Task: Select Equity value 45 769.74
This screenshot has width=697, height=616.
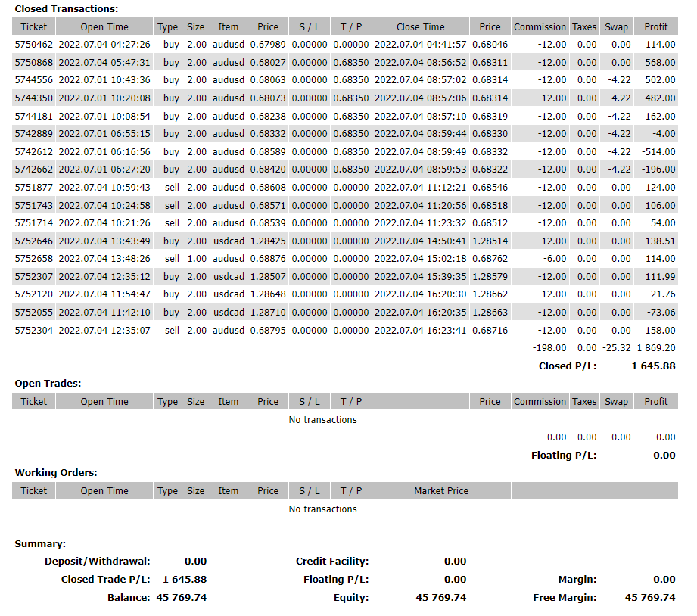Action: 441,597
